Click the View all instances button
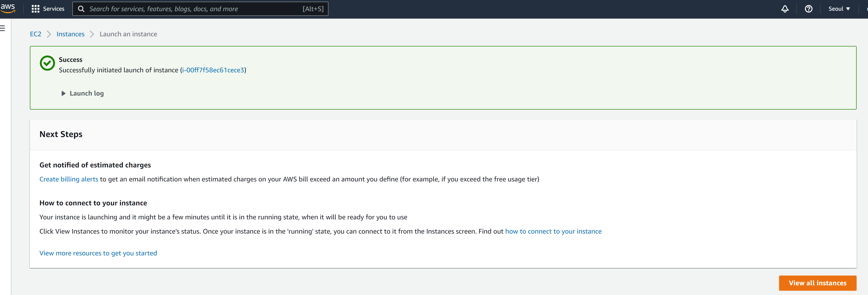The image size is (868, 295). [817, 283]
